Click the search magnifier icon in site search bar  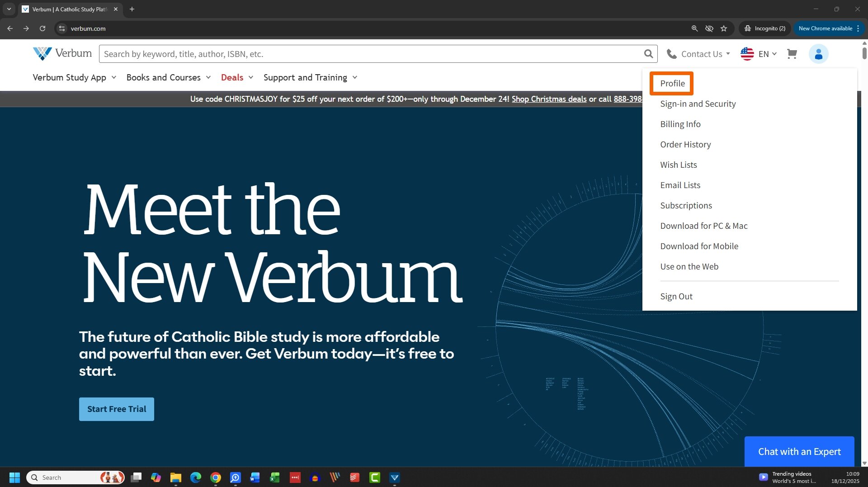(648, 54)
